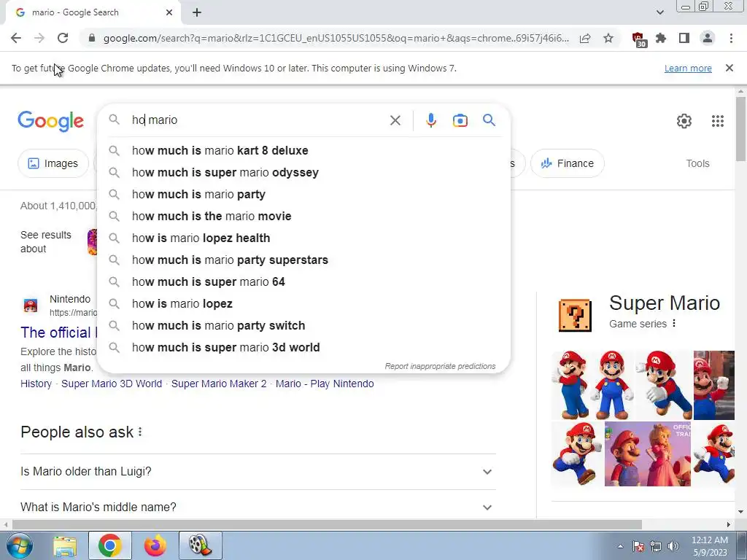Open the Super Mario Maker 2 sitelink
747x560 pixels.
pos(219,384)
